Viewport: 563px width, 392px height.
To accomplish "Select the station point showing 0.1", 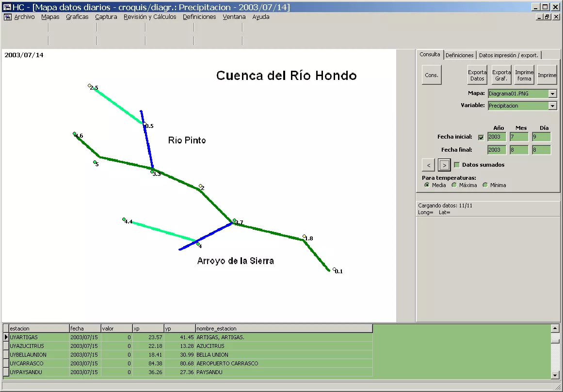I will (x=335, y=269).
